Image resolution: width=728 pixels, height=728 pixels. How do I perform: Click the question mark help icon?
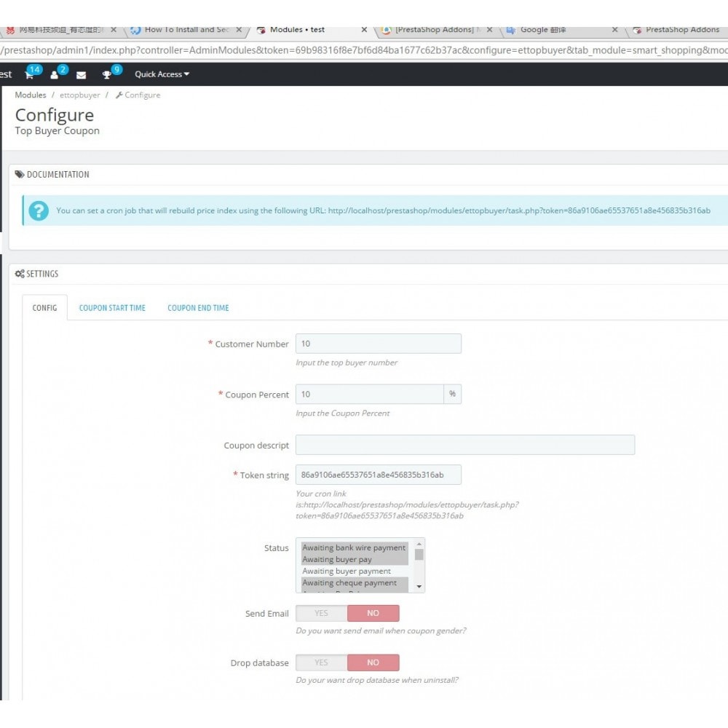tap(39, 210)
